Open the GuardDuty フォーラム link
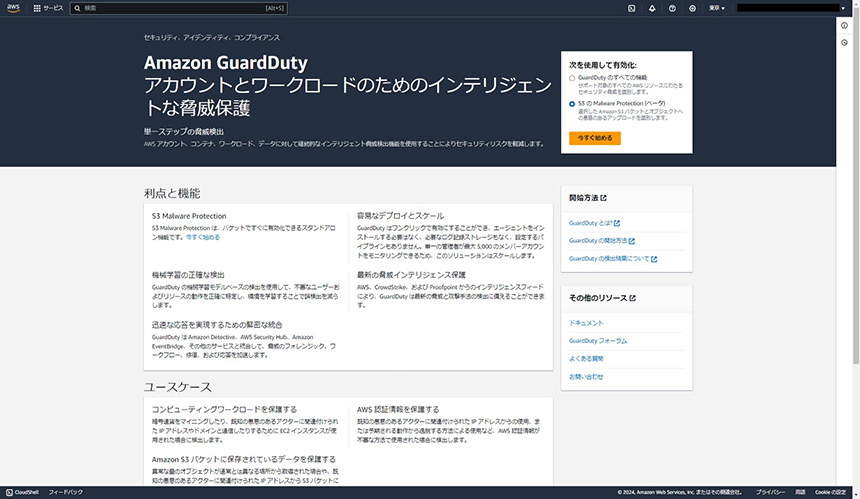 click(x=598, y=341)
